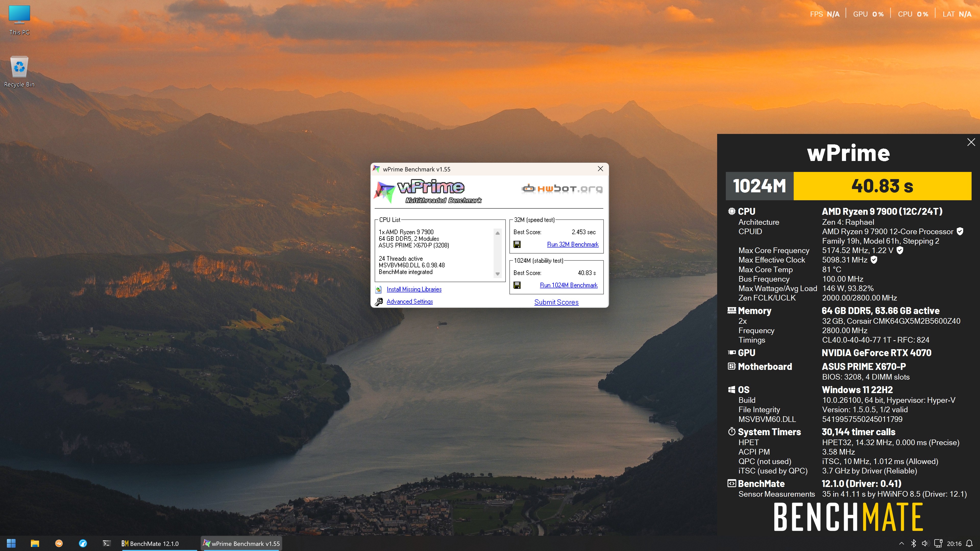Image resolution: width=980 pixels, height=551 pixels.
Task: Click the orange circular taskbar app icon
Action: pyautogui.click(x=59, y=543)
